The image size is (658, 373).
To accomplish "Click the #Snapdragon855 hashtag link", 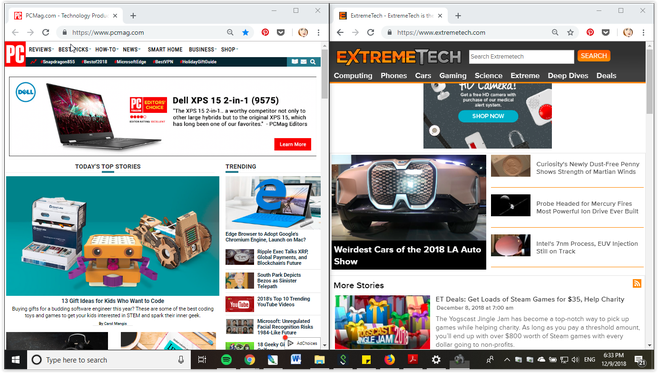I will [58, 62].
